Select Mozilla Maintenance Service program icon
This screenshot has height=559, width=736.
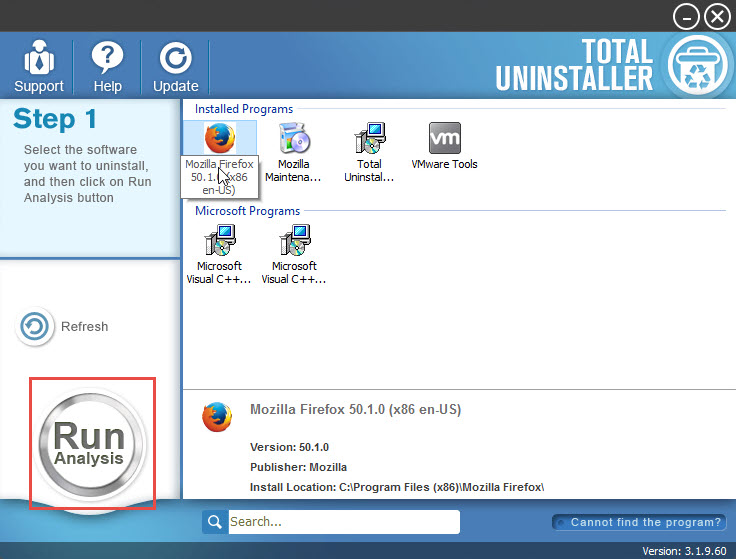[294, 138]
